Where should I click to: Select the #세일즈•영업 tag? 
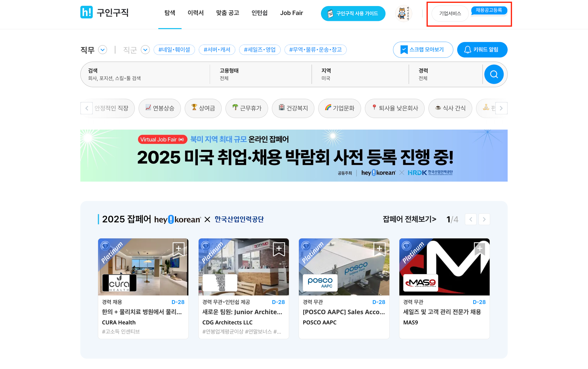coord(260,50)
